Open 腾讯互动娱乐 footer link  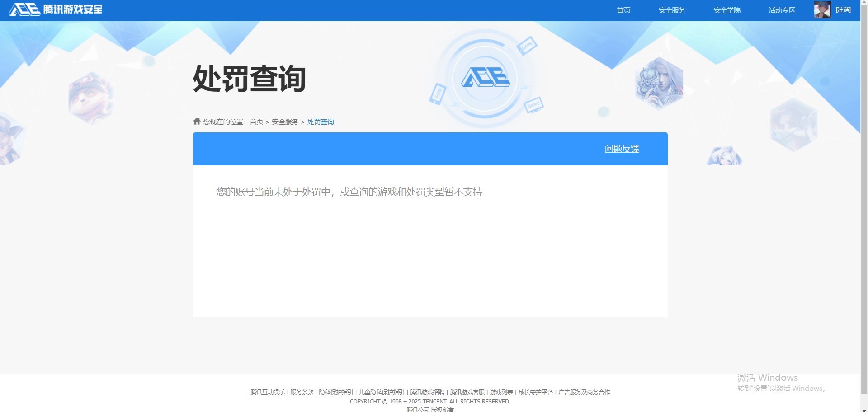coord(268,392)
